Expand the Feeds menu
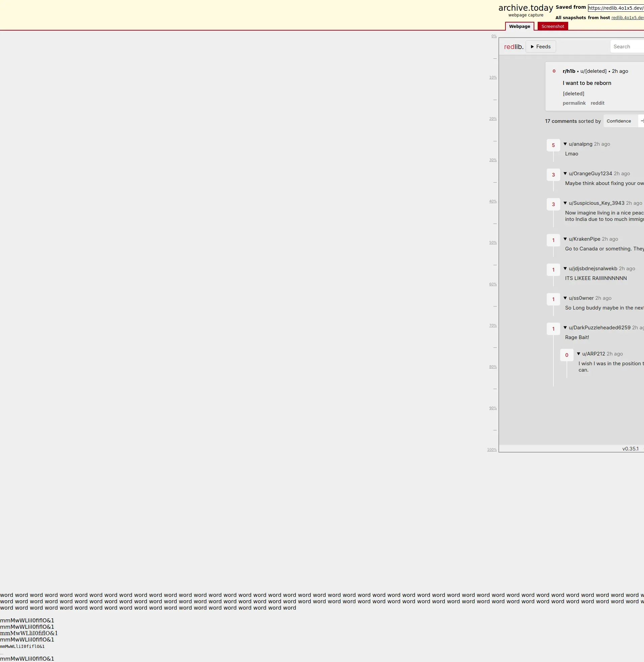Screen dimensions: 644x662 (x=540, y=47)
